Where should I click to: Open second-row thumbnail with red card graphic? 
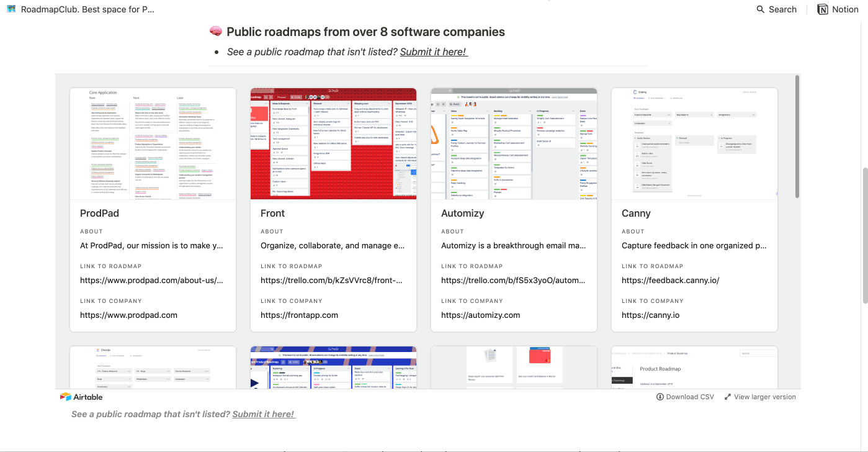point(514,367)
